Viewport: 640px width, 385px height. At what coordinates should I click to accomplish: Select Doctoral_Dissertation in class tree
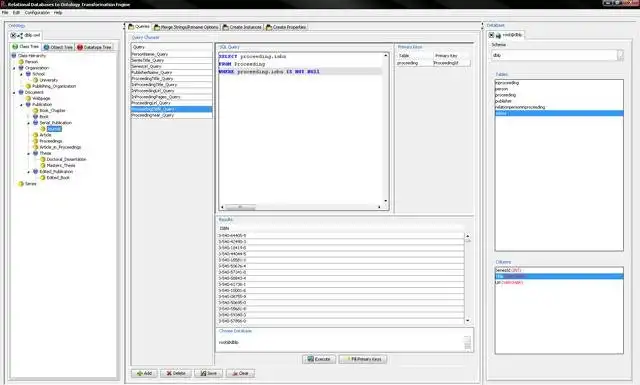point(66,159)
